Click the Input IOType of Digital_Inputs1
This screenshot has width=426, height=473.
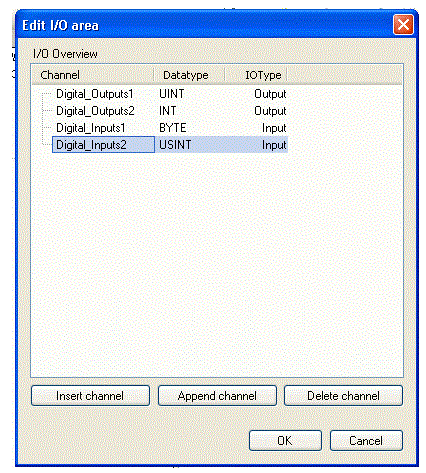(274, 128)
